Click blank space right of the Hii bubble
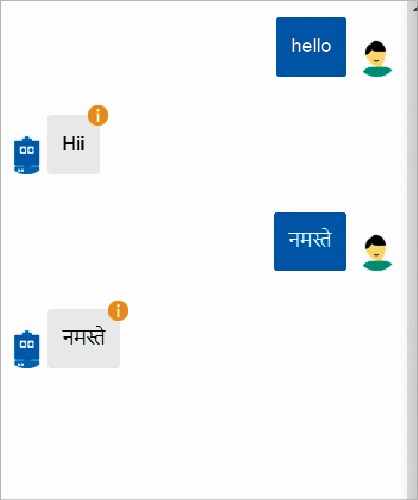This screenshot has width=418, height=500. coord(253,144)
